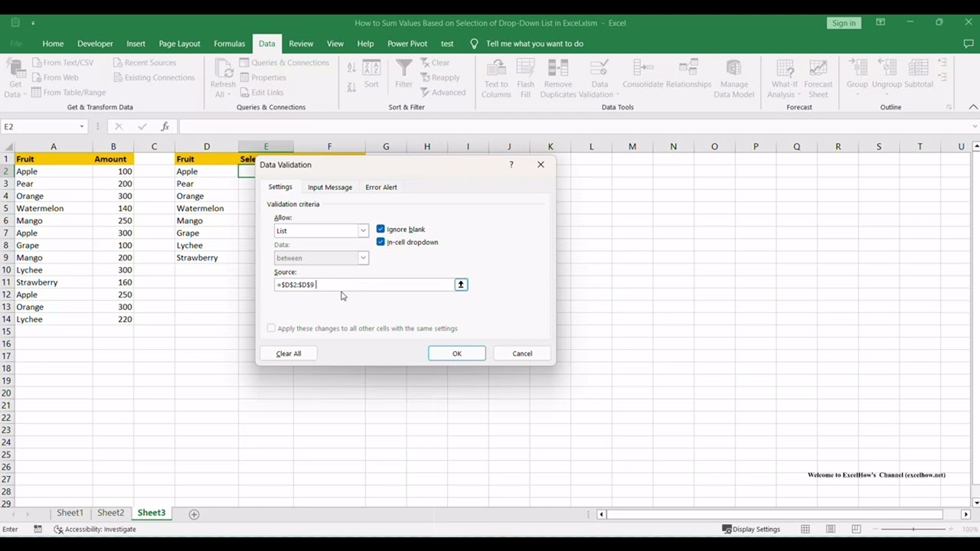Click the Source range input field
Viewport: 980px width, 551px height.
(364, 285)
